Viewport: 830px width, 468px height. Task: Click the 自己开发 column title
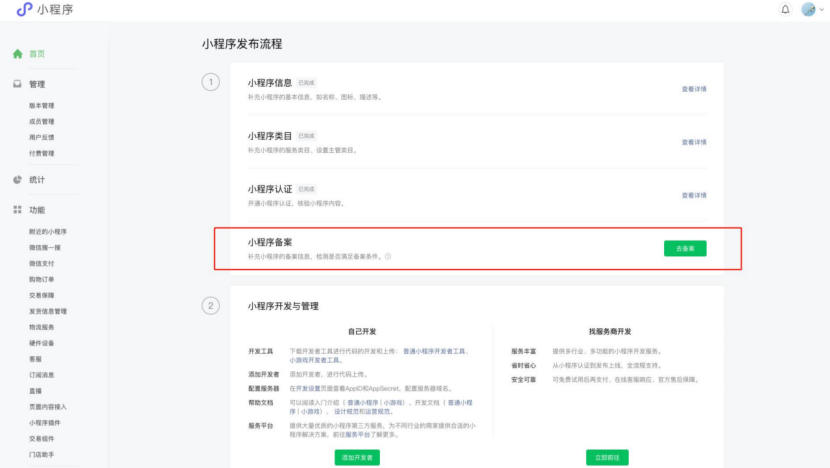click(x=362, y=331)
